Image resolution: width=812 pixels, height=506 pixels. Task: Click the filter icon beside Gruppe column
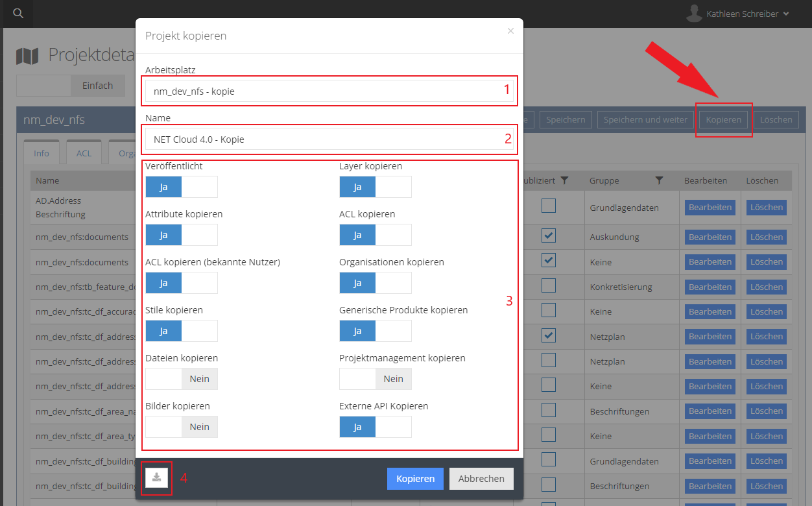(659, 180)
